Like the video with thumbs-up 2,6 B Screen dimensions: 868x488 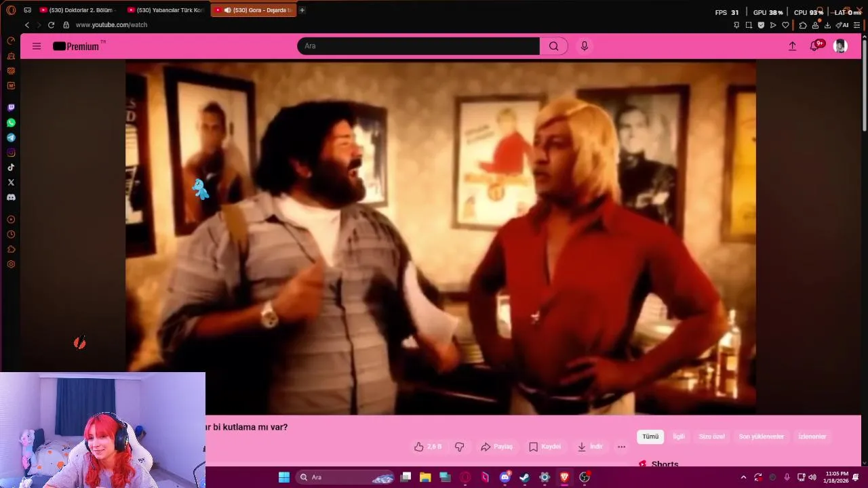[428, 447]
